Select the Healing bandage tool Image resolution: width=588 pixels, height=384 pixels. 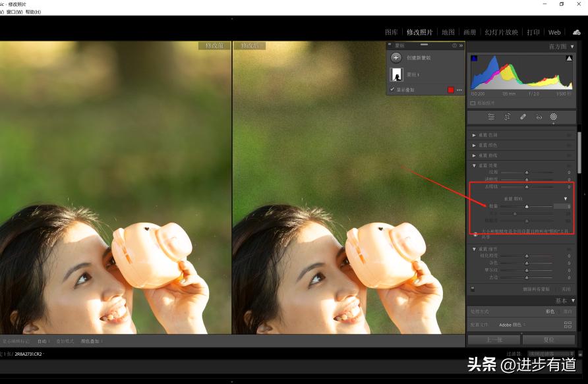523,117
